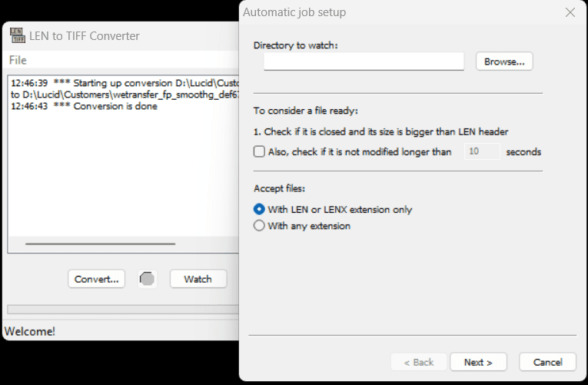Go forward with the Next > button
The image size is (588, 385).
(x=478, y=362)
